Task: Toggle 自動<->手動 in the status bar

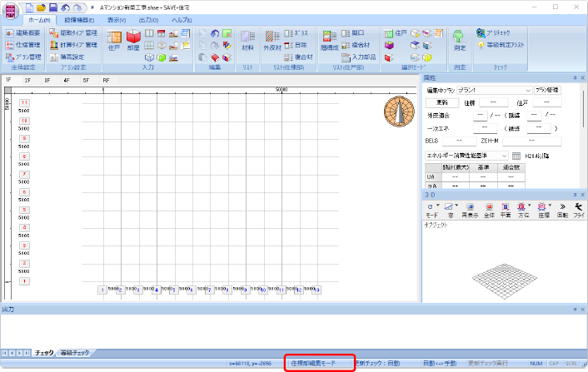Action: coord(440,363)
